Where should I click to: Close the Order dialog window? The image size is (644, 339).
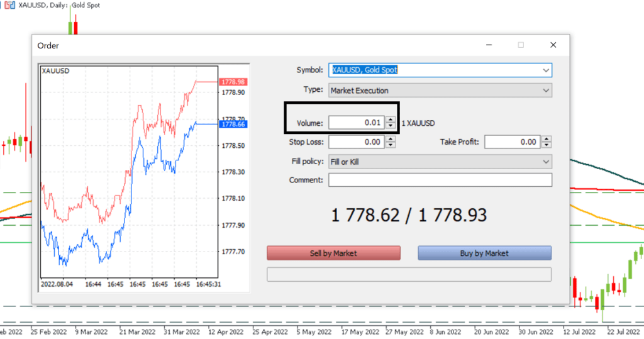(x=553, y=45)
